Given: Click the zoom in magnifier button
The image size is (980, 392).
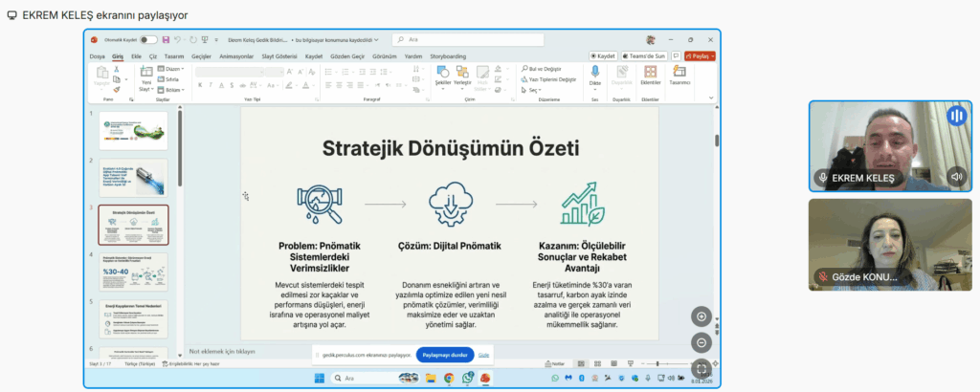Looking at the screenshot, I should coord(702,316).
